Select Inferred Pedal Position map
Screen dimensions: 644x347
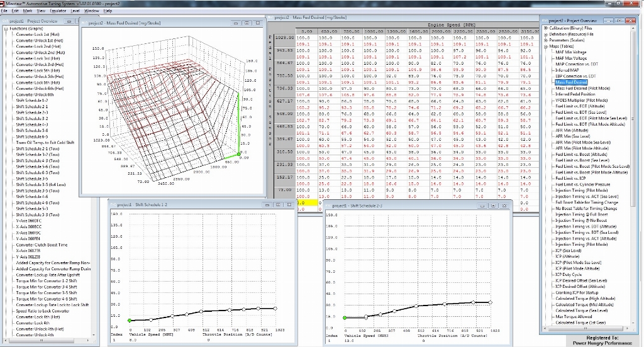576,94
